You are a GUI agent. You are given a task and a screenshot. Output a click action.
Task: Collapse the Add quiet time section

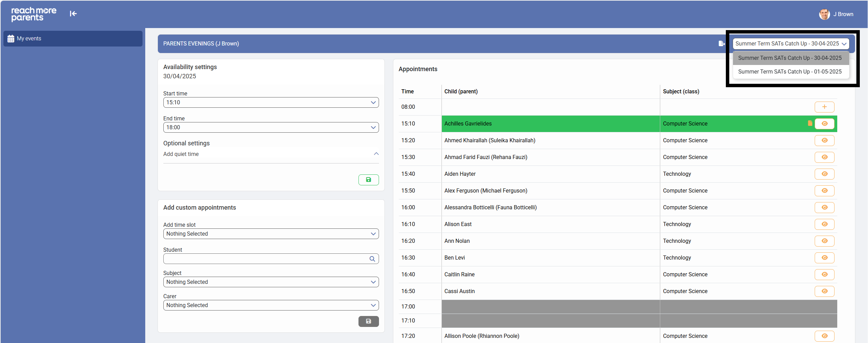[x=376, y=154]
